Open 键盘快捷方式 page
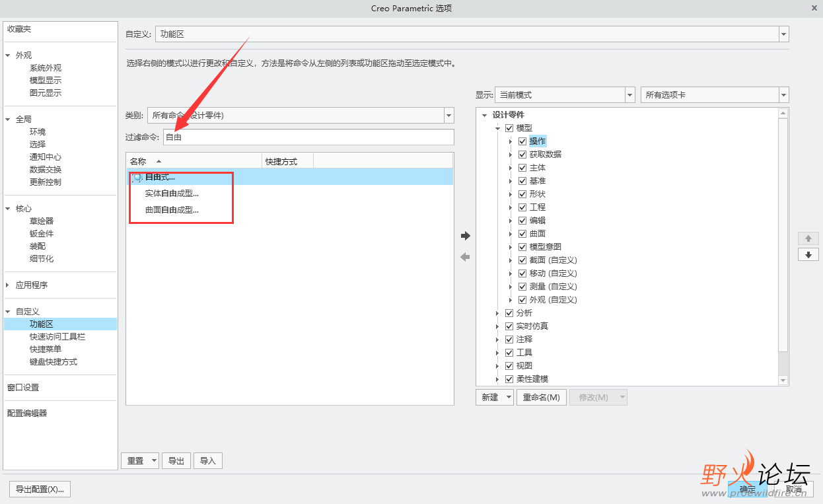Viewport: 823px width, 504px height. (x=54, y=362)
